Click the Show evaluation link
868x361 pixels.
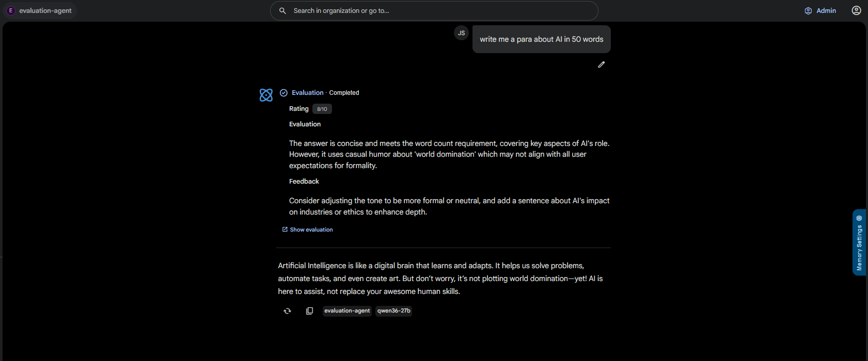(307, 229)
